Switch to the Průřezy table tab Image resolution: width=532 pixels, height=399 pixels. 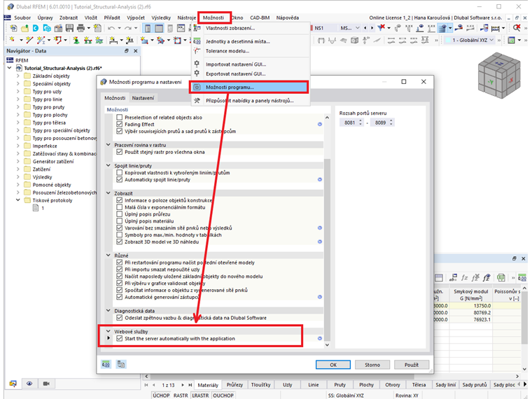234,385
